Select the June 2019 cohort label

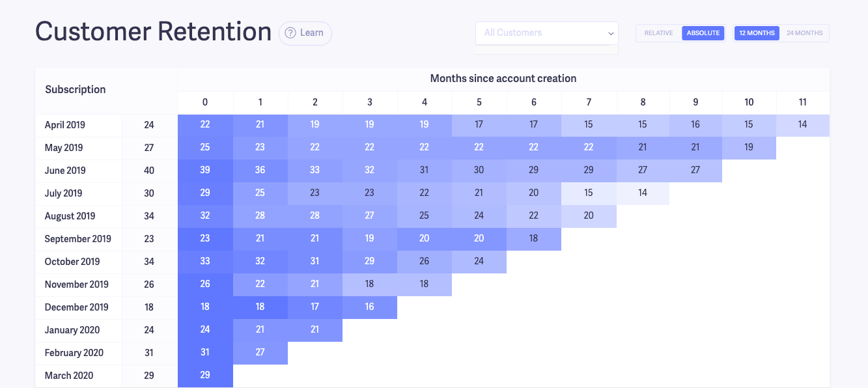[x=64, y=170]
